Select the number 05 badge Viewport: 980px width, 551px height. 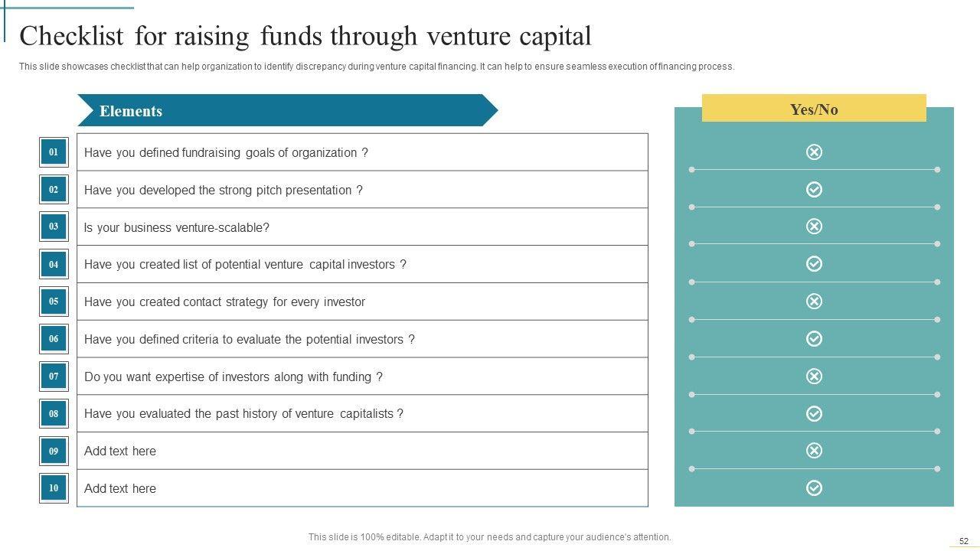[54, 302]
